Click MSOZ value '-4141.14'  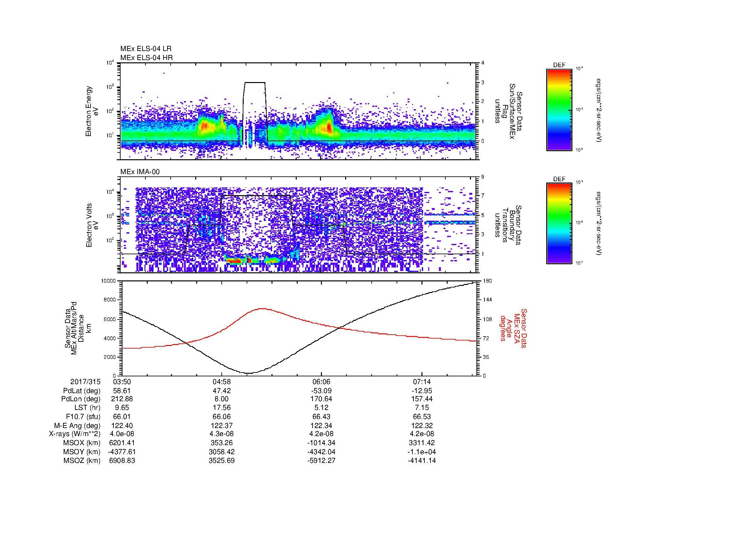coord(422,461)
